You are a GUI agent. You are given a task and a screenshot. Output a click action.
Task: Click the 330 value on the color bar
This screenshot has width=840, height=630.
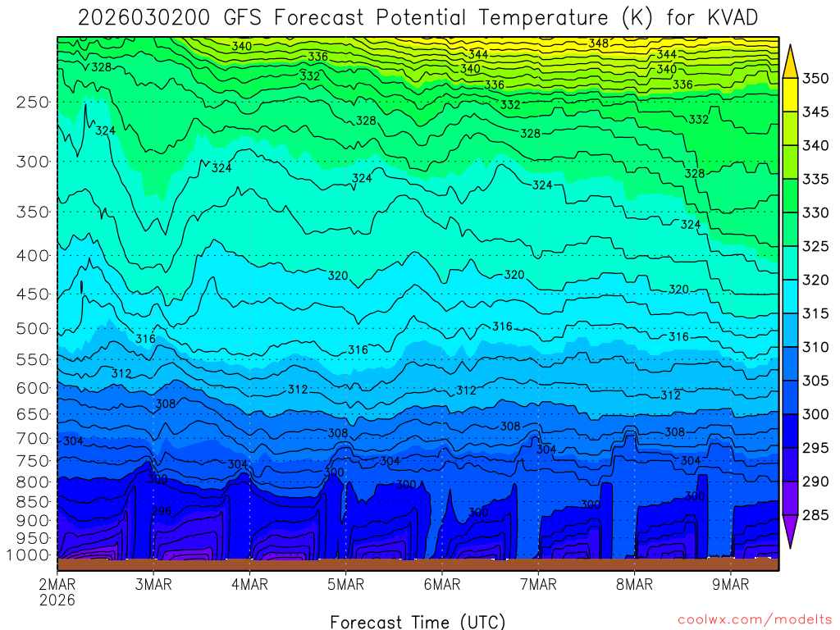pyautogui.click(x=815, y=212)
